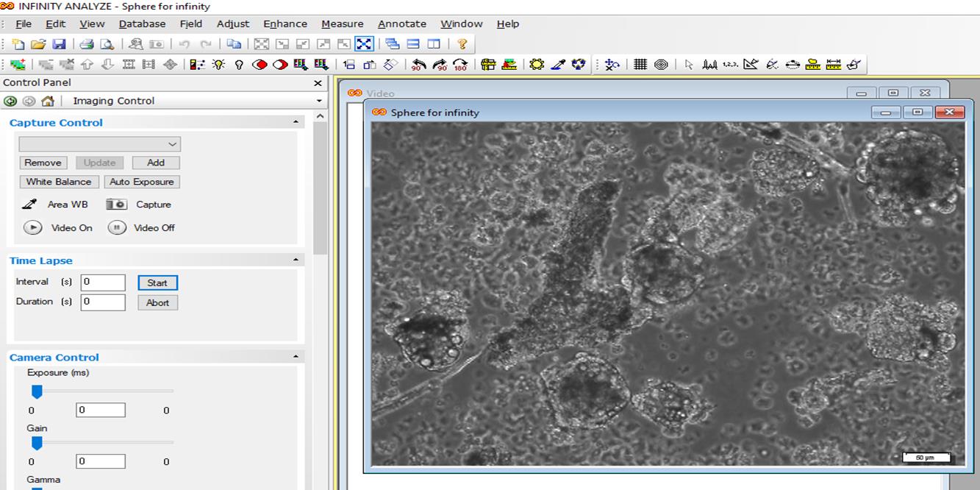Viewport: 980px width, 490px height.
Task: Click the Copy icon in toolbar
Action: [x=234, y=44]
